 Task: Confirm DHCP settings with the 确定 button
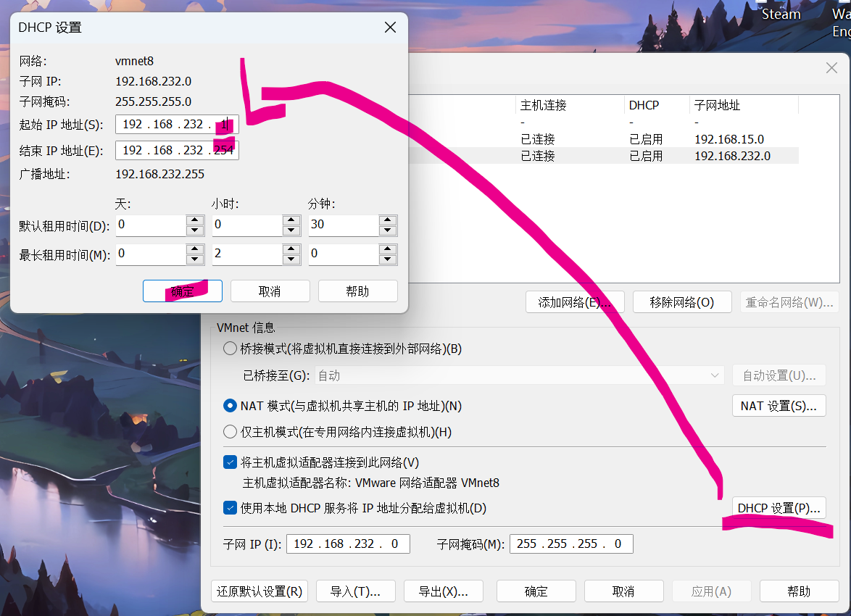pyautogui.click(x=182, y=291)
